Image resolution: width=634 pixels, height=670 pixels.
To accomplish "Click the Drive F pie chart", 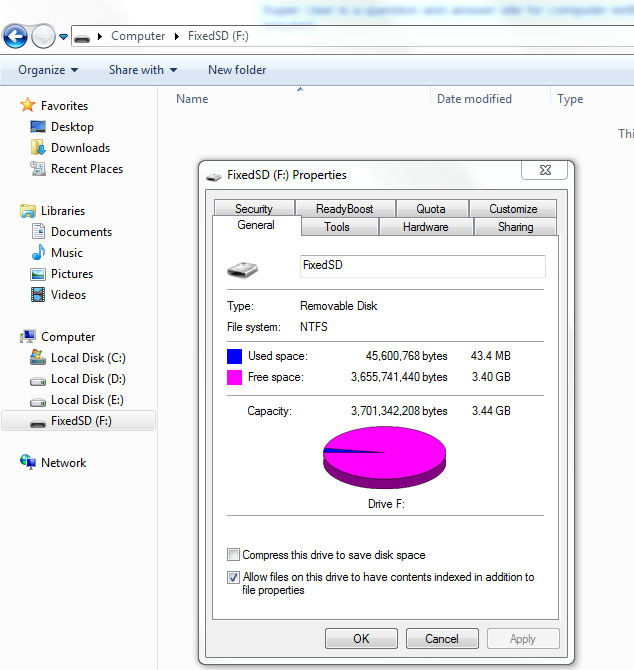I will pos(384,457).
